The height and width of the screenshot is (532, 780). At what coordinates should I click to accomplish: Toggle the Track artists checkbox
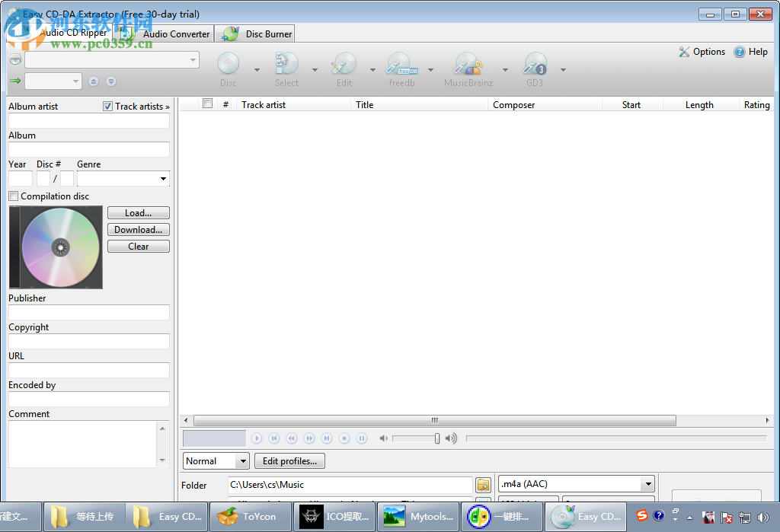[x=107, y=106]
